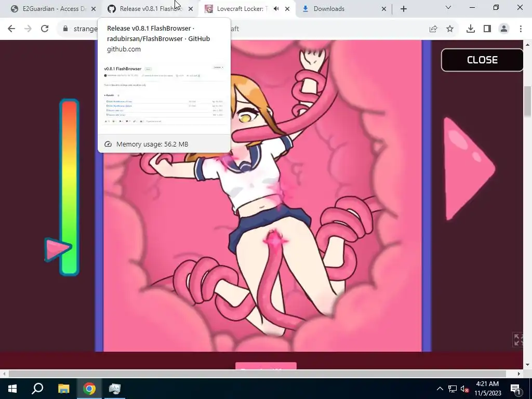The height and width of the screenshot is (399, 532).
Task: Open the Windows Start menu
Action: click(x=12, y=389)
